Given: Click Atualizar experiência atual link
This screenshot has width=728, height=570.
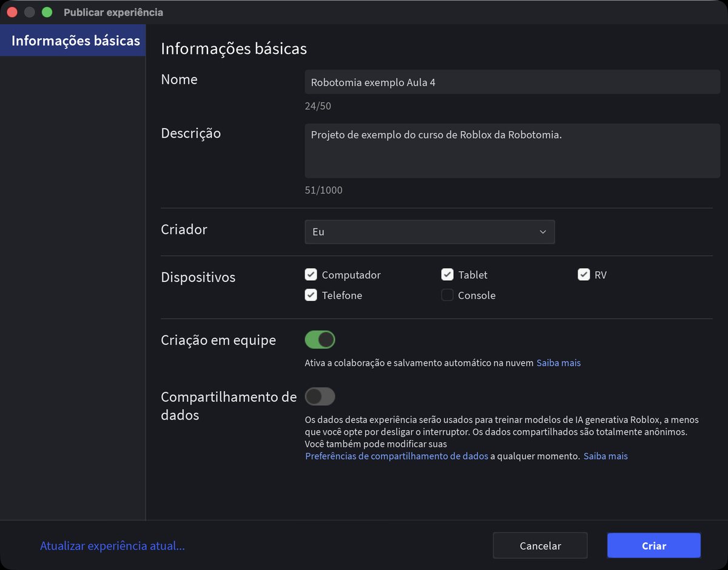Looking at the screenshot, I should click(112, 546).
